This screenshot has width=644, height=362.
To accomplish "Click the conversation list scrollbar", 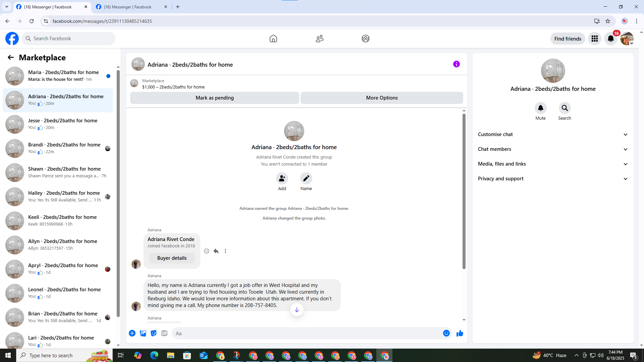I will click(x=118, y=193).
